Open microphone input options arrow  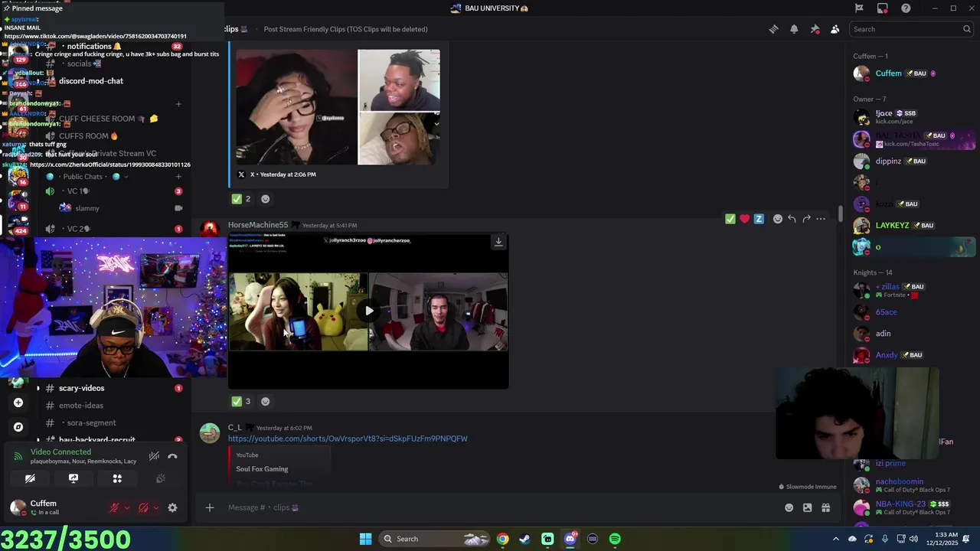point(126,507)
